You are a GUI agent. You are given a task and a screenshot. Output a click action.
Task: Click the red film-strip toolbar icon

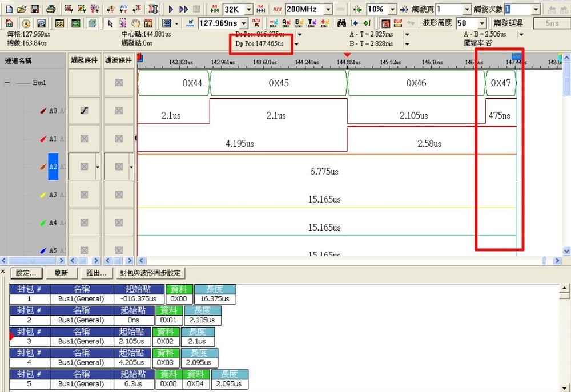click(153, 9)
